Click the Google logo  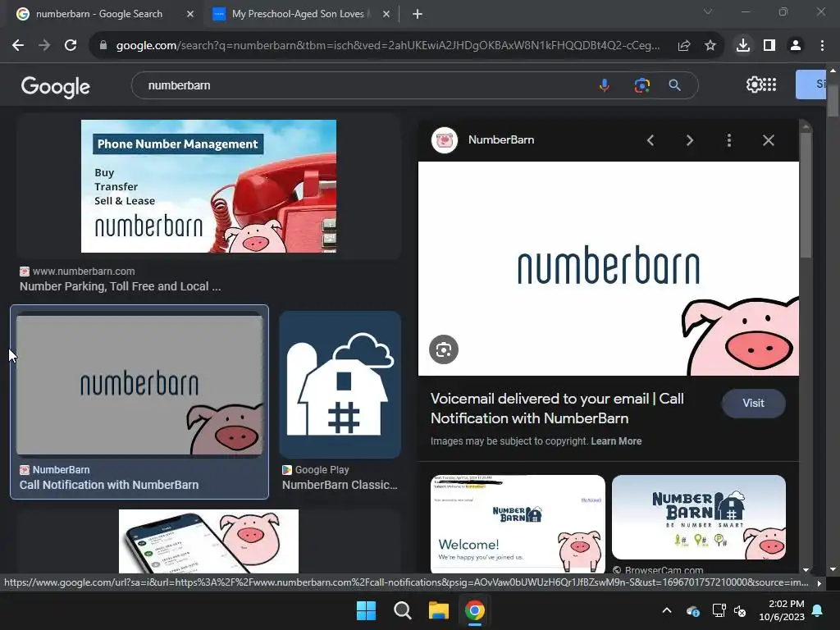[55, 86]
